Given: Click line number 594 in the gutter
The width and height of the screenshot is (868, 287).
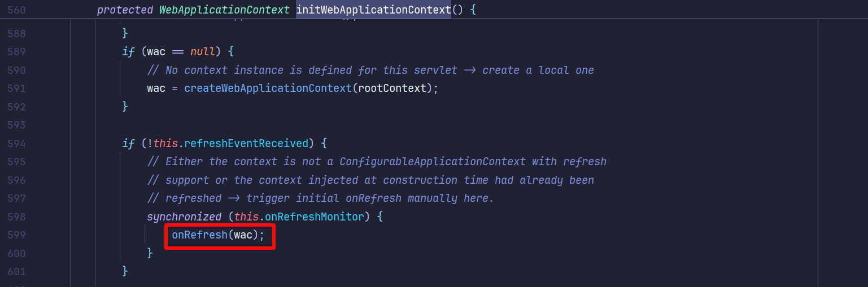Looking at the screenshot, I should [16, 144].
